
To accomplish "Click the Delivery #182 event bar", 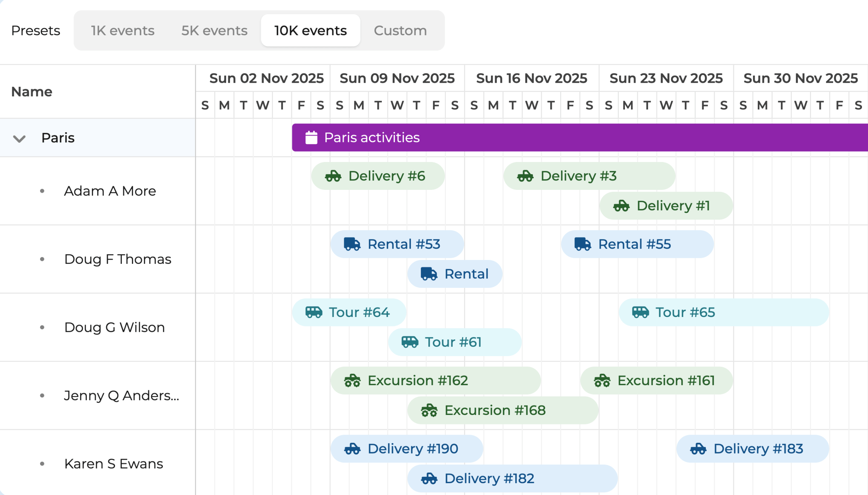I will pos(512,478).
